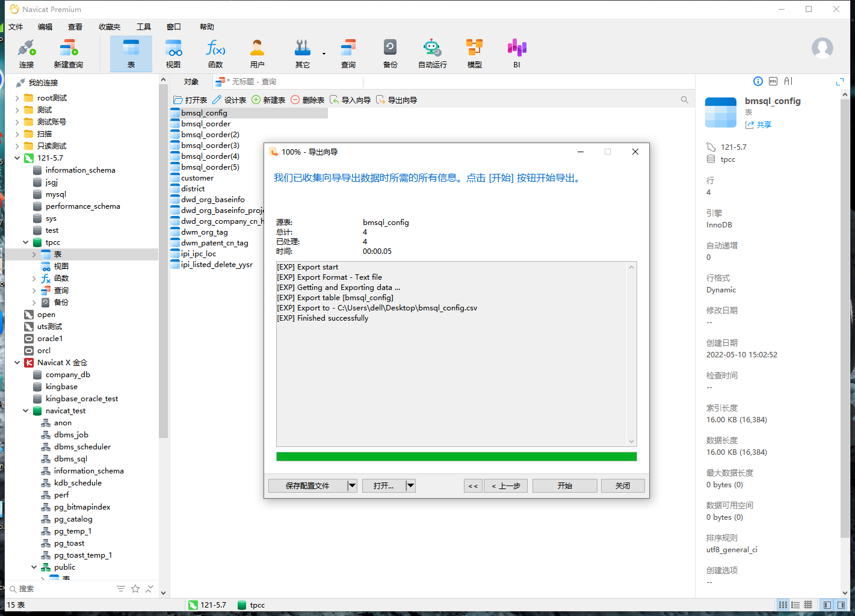Open the AI panel icon

pos(788,81)
